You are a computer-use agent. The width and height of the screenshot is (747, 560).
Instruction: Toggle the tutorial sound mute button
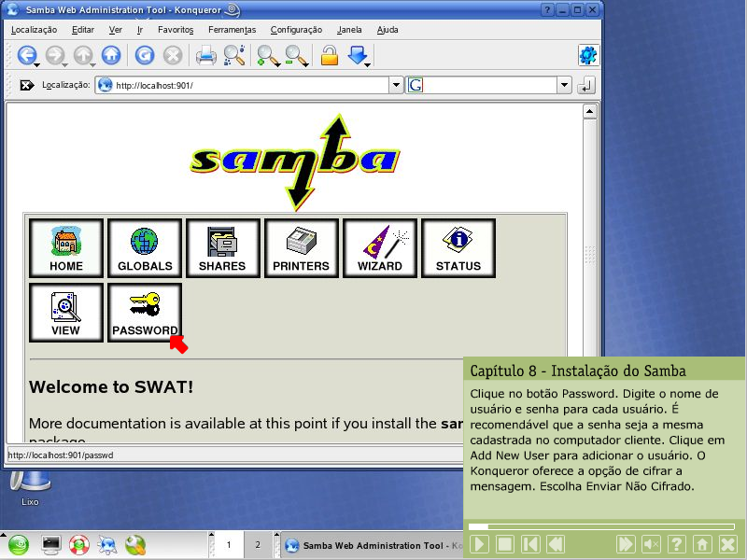(652, 544)
